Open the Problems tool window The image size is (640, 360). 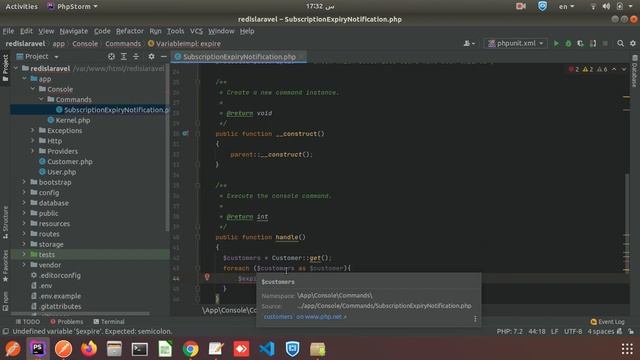[x=67, y=322]
